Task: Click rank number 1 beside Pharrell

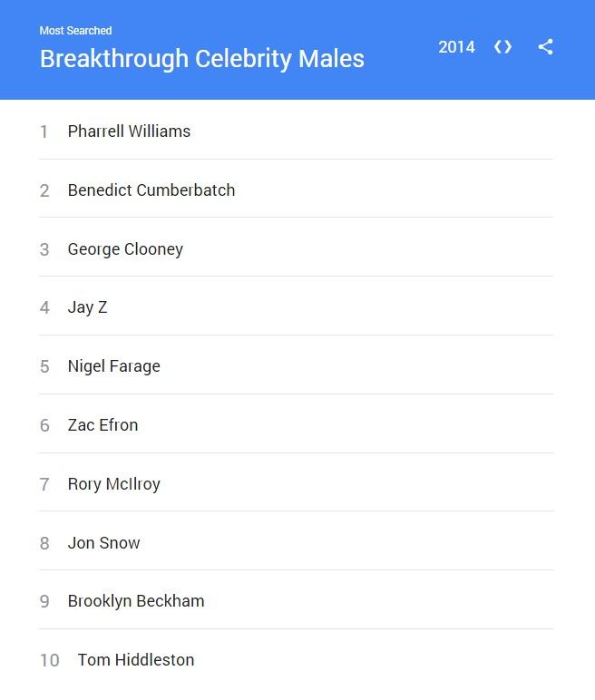Action: point(44,131)
